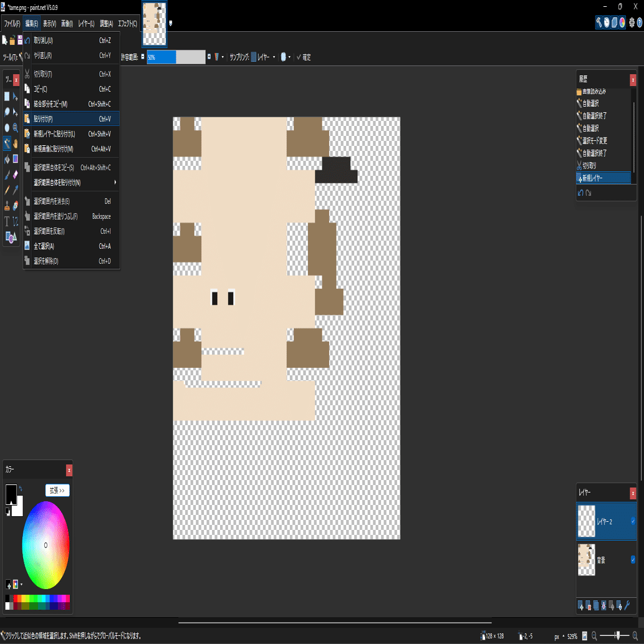The width and height of the screenshot is (644, 644).
Task: Open the レイヤー menu
Action: [86, 24]
